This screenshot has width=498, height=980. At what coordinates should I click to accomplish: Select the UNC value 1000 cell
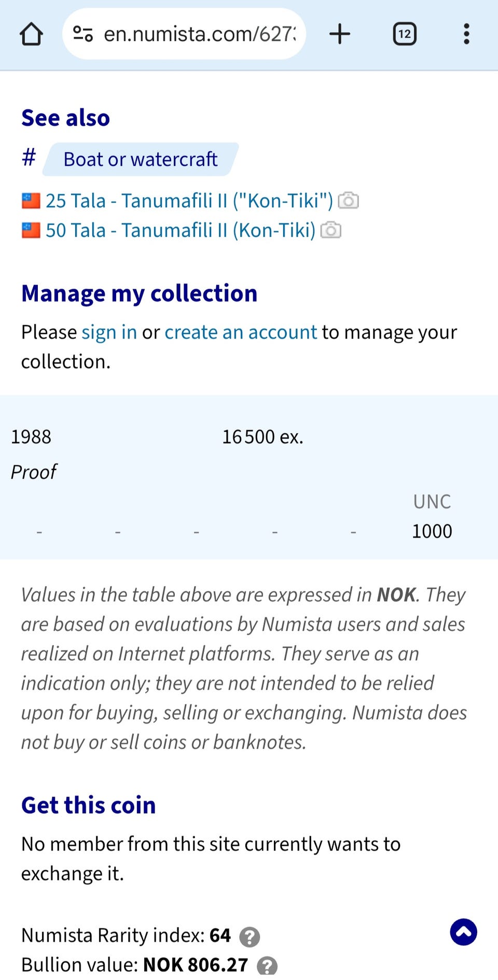click(x=432, y=531)
